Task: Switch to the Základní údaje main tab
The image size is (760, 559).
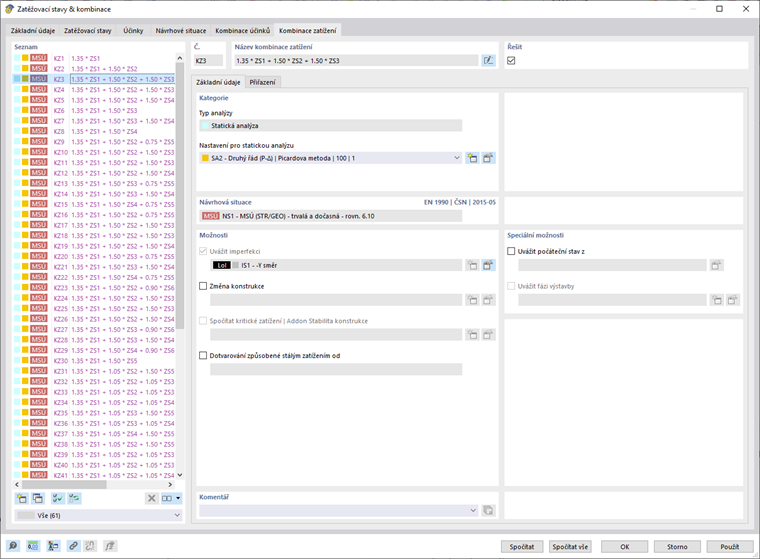Action: (x=33, y=31)
